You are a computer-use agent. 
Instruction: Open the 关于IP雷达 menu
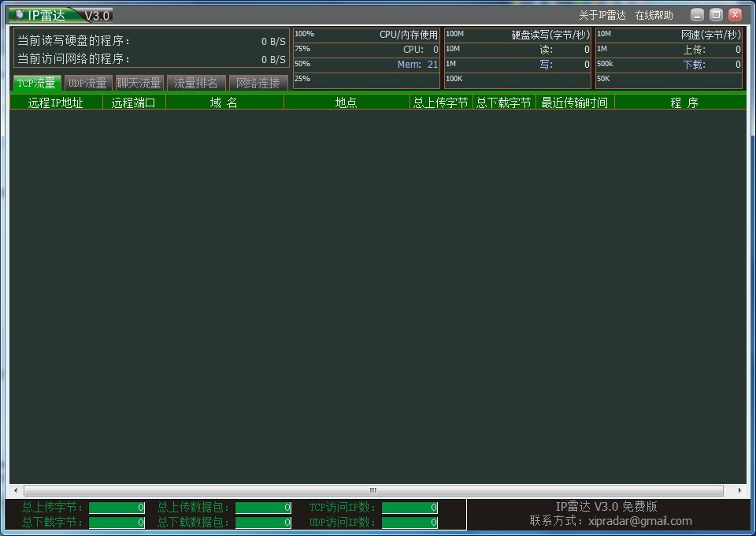pyautogui.click(x=602, y=16)
